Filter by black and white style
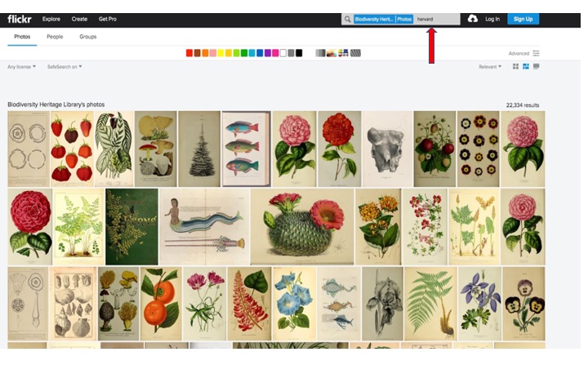588x392 pixels. [320, 53]
